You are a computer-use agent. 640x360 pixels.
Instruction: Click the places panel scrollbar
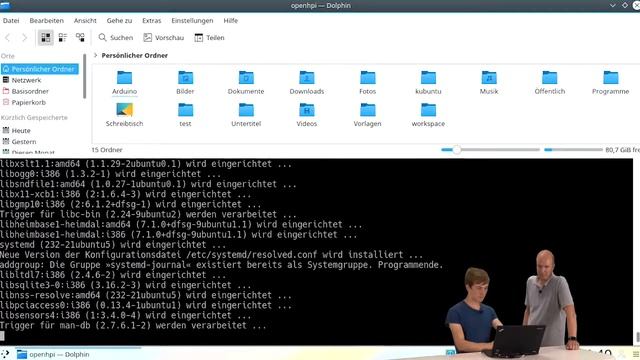(84, 77)
